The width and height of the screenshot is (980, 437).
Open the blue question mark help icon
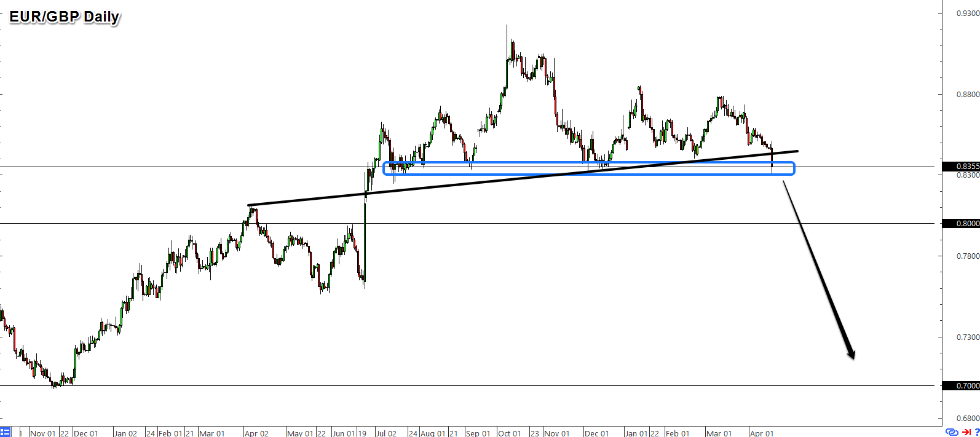(x=977, y=433)
